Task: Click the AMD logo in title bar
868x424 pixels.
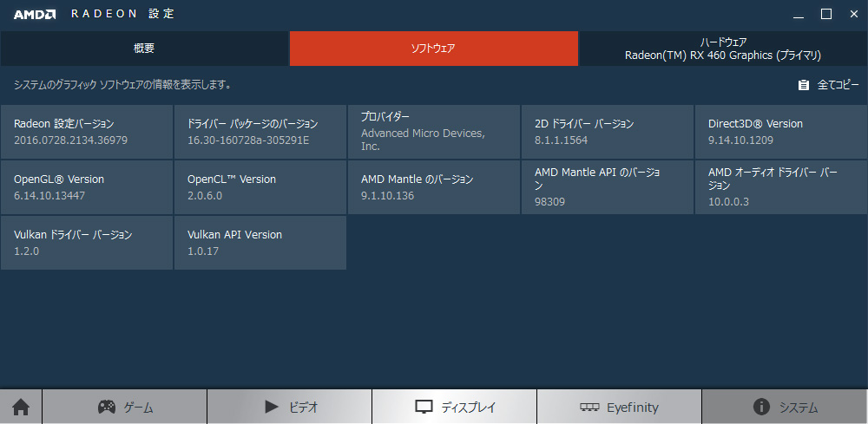Action: [x=35, y=14]
